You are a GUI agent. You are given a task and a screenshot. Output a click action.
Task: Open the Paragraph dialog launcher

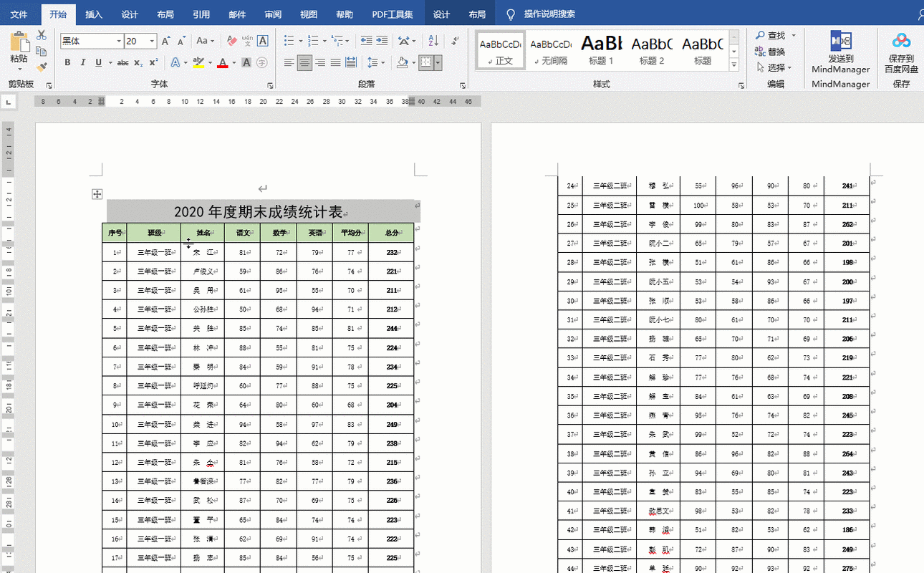[x=463, y=85]
